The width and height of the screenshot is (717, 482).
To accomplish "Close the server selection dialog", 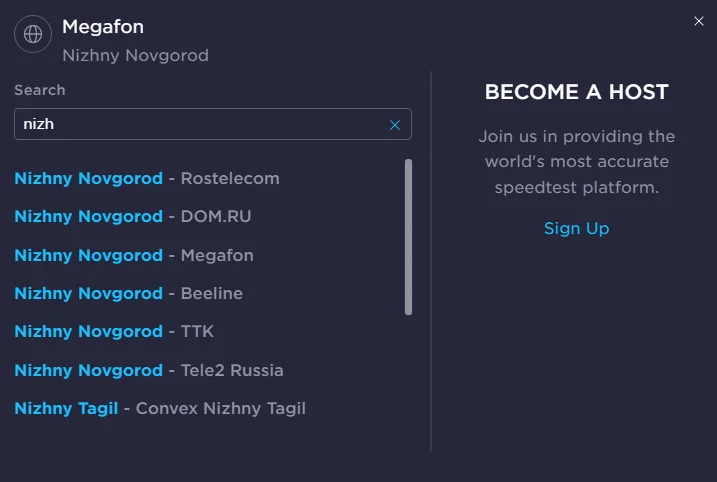I will coord(698,21).
